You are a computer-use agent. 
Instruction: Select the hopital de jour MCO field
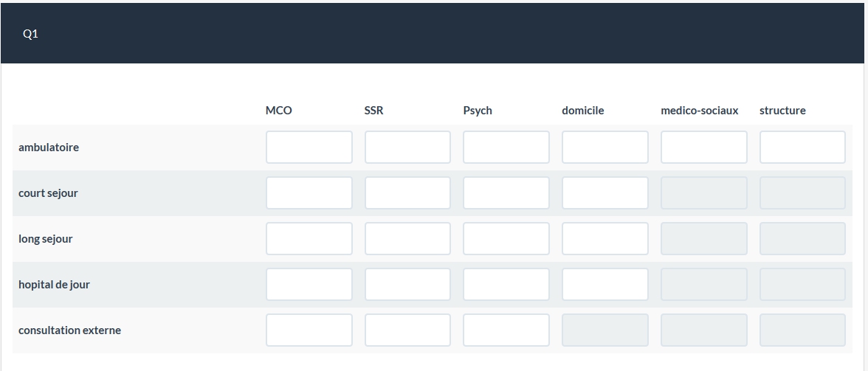pyautogui.click(x=309, y=285)
